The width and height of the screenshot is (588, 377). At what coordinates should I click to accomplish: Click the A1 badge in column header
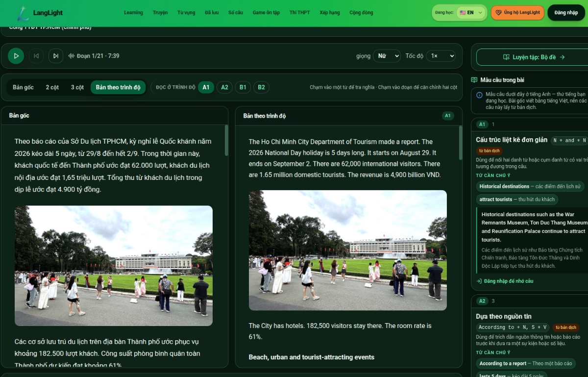[448, 116]
